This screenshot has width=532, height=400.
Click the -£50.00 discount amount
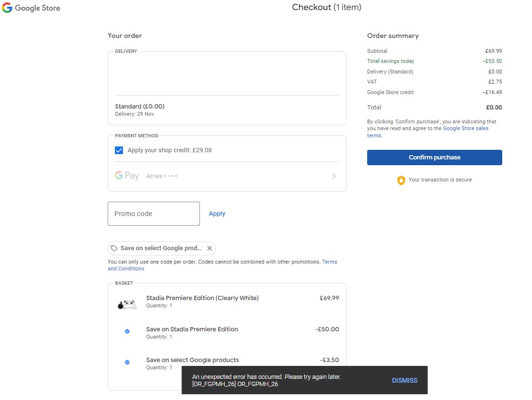(327, 329)
